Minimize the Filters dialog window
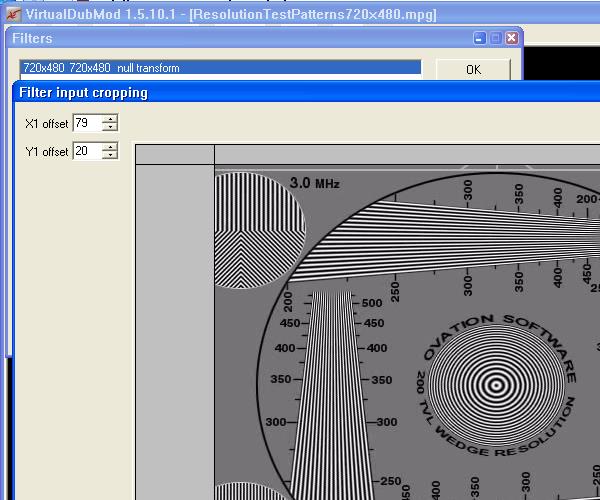The height and width of the screenshot is (500, 600). (x=479, y=38)
